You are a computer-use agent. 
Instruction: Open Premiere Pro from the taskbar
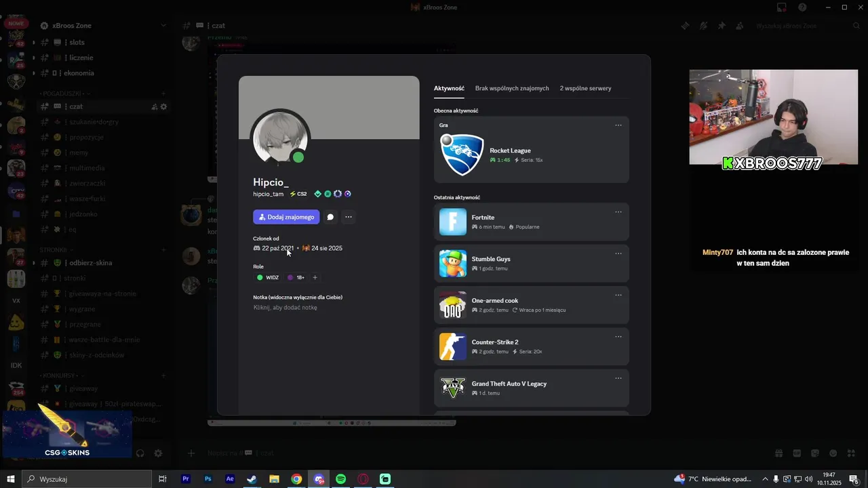185,479
